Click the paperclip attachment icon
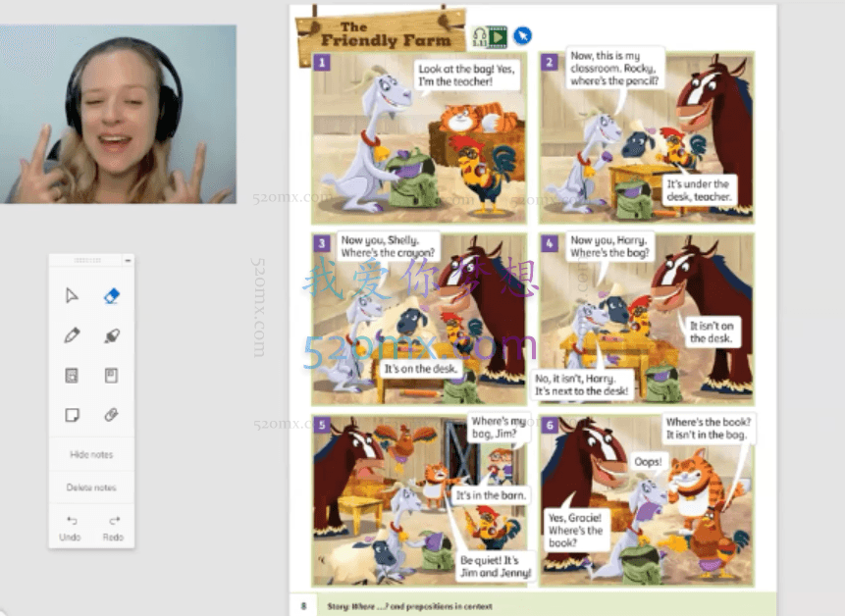Image resolution: width=845 pixels, height=616 pixels. pos(111,415)
